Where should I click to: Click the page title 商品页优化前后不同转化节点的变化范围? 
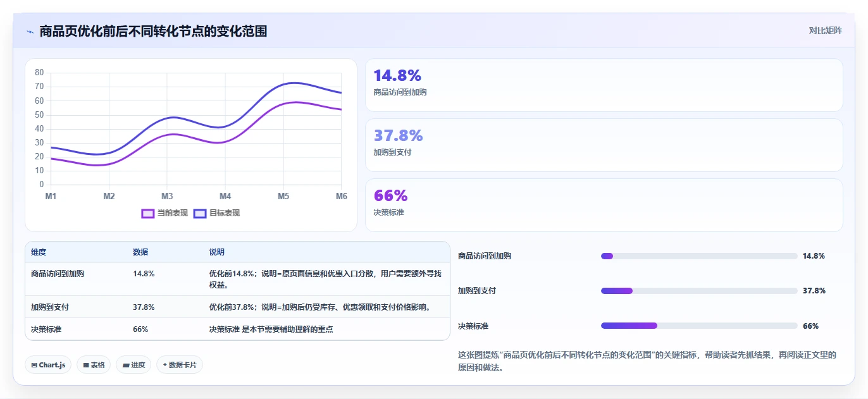(153, 31)
